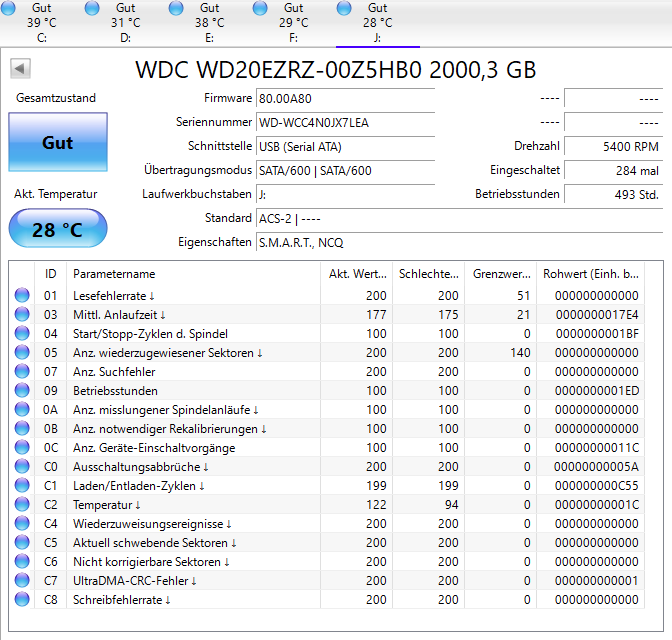Click status orb of Ausschaltungsabbrüche row
This screenshot has width=672, height=640.
(22, 466)
